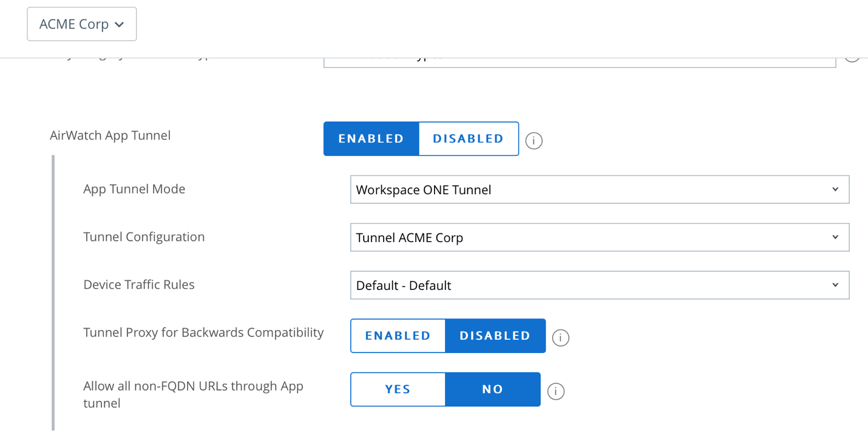Click the Device Traffic Rules dropdown arrow
The image size is (868, 444).
(835, 286)
